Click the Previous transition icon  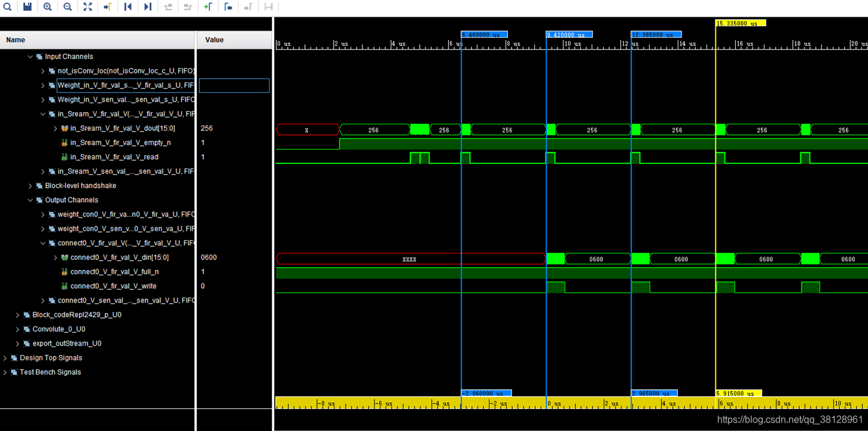click(x=168, y=7)
